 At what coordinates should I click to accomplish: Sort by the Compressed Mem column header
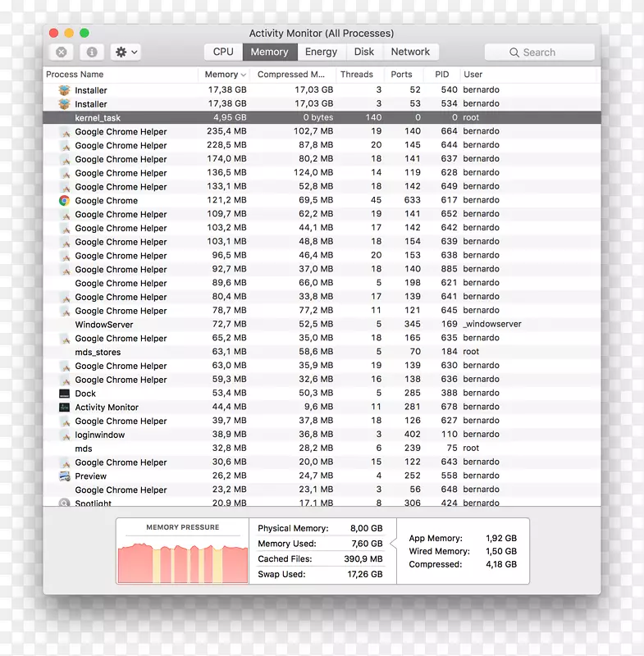(294, 75)
